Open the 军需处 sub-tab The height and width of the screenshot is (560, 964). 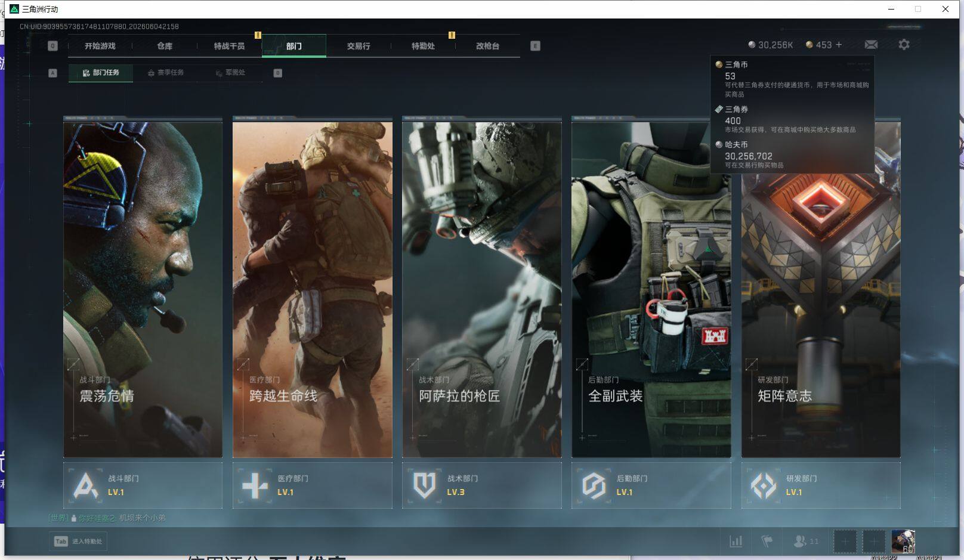[231, 73]
